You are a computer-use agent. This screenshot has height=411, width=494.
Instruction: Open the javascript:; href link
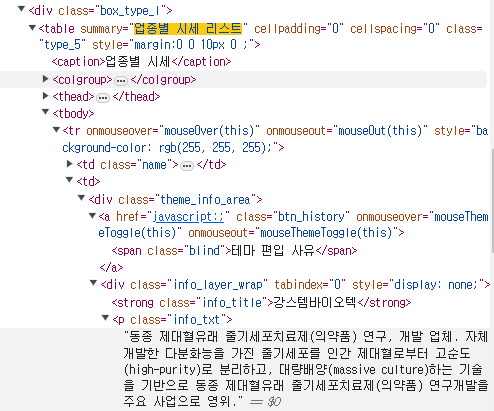[188, 217]
